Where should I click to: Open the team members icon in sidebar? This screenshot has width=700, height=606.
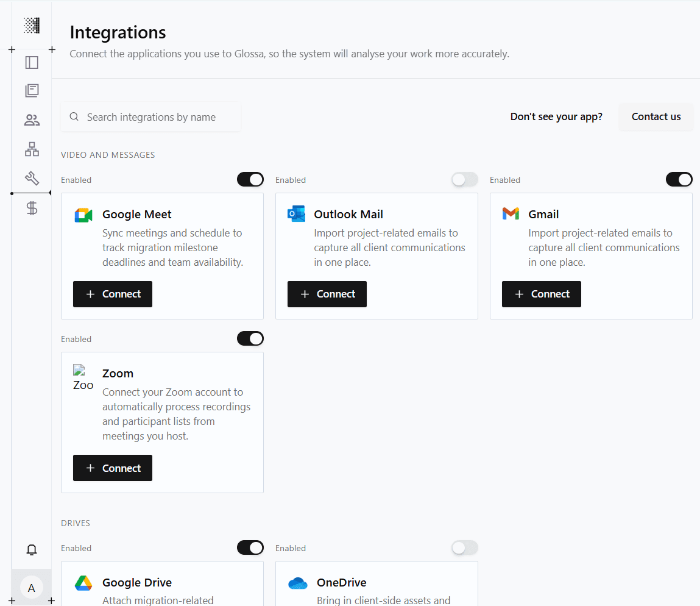tap(31, 119)
